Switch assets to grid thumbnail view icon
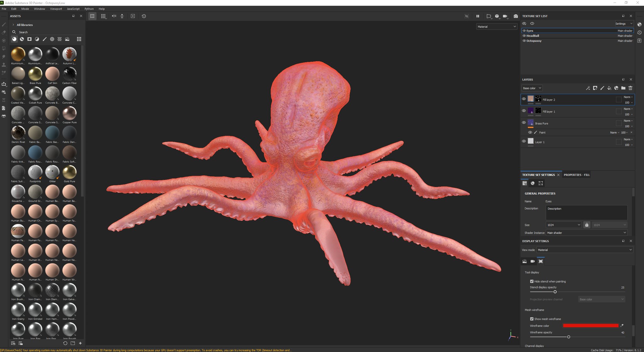644x352 pixels. pos(79,39)
